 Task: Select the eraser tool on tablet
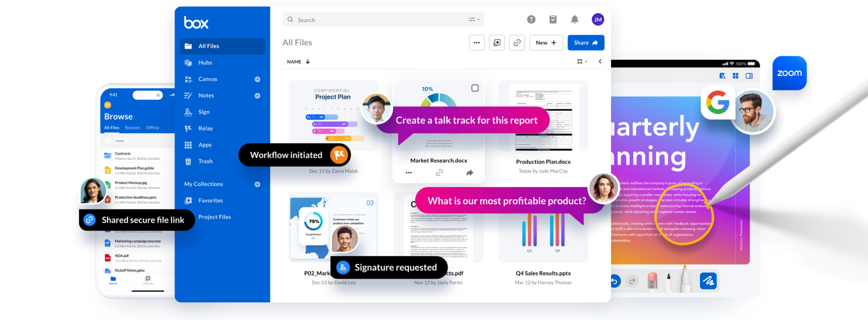pyautogui.click(x=652, y=280)
